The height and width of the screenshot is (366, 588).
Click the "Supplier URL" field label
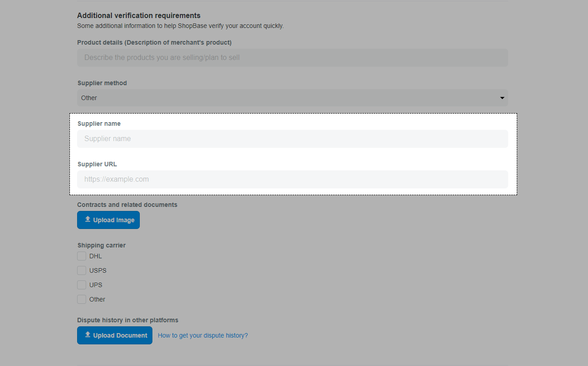click(x=97, y=164)
